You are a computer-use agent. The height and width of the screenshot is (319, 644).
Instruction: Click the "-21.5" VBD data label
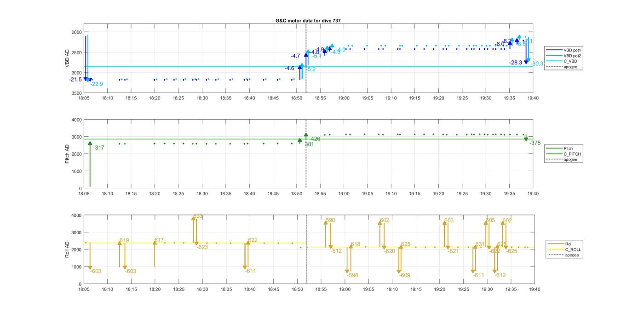[75, 80]
